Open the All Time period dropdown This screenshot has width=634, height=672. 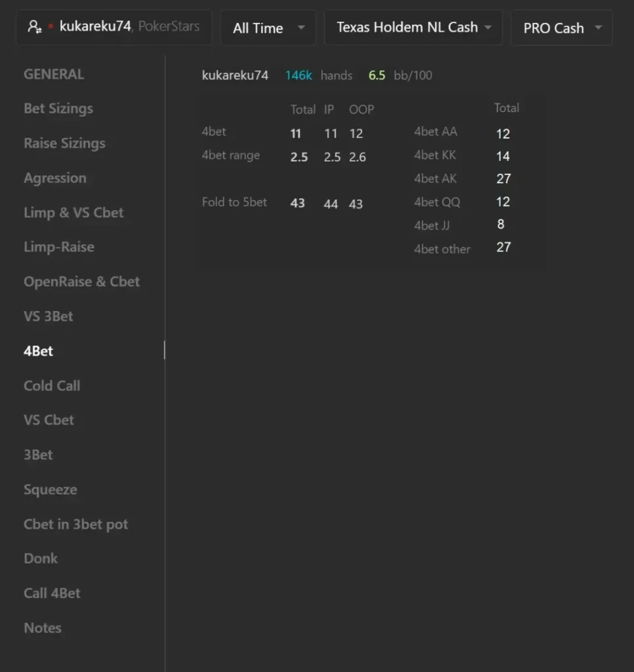coord(268,28)
